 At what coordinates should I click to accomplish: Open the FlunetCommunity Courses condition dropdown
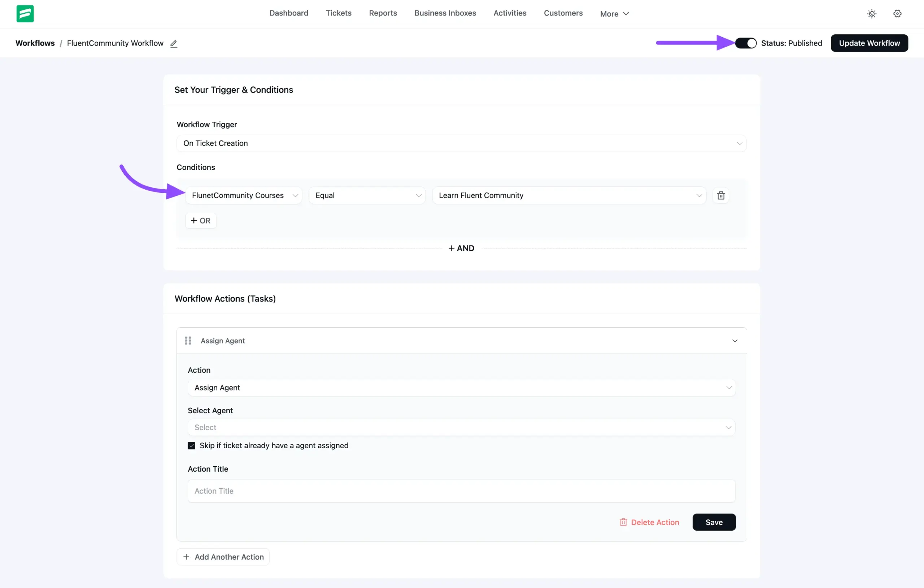coord(244,195)
